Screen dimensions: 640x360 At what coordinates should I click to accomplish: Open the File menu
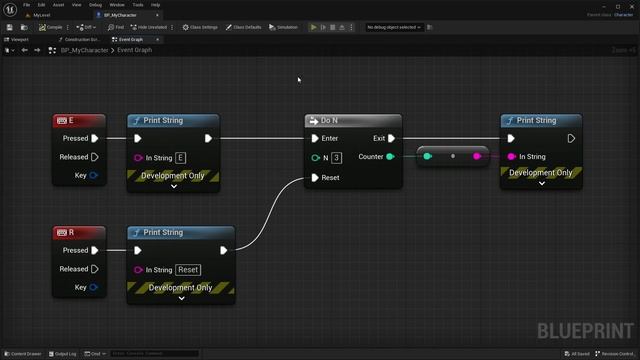27,5
